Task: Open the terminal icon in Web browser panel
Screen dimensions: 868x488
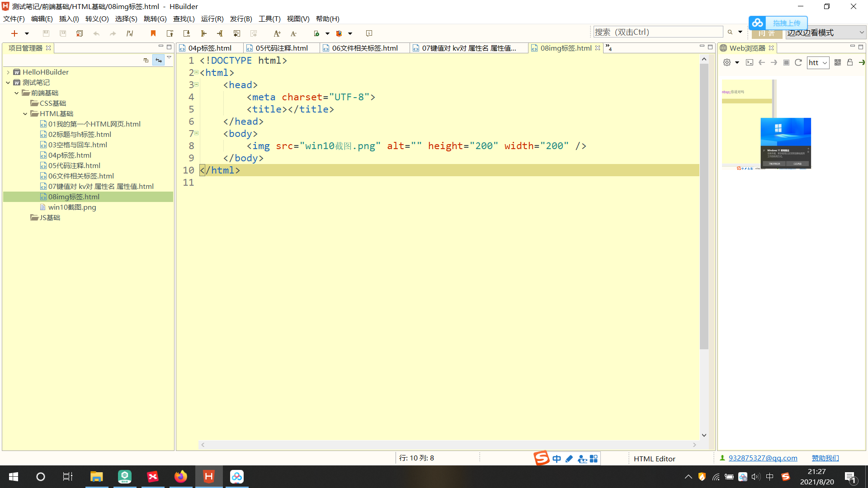Action: pyautogui.click(x=750, y=62)
